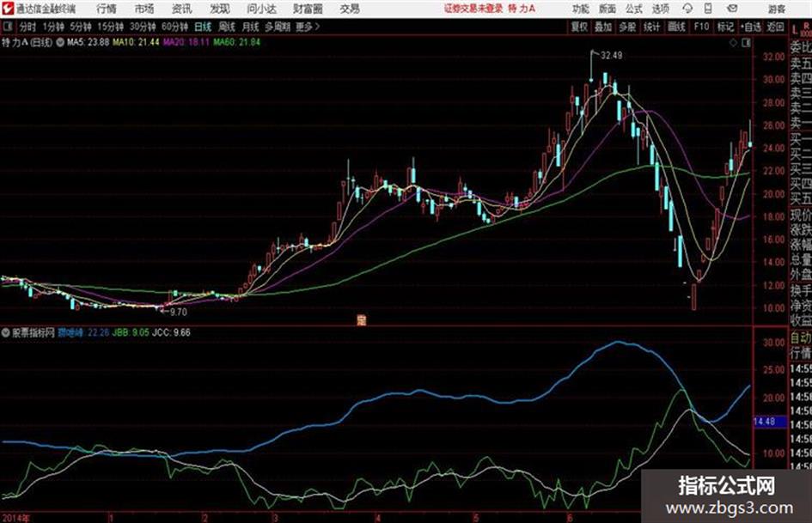Select the 月线 monthly period
Image resolution: width=812 pixels, height=523 pixels.
(251, 27)
